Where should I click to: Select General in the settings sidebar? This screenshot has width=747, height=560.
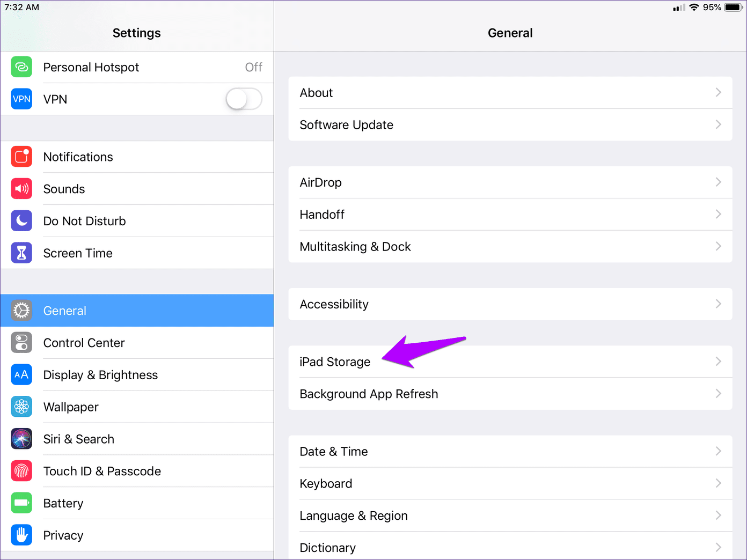(x=137, y=311)
